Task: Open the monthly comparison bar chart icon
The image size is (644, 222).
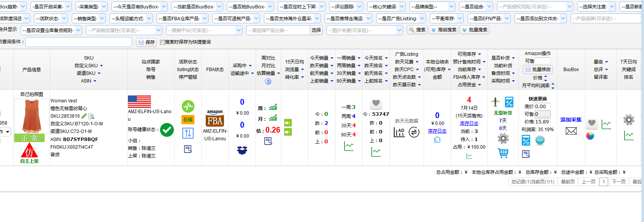Action: [273, 118]
